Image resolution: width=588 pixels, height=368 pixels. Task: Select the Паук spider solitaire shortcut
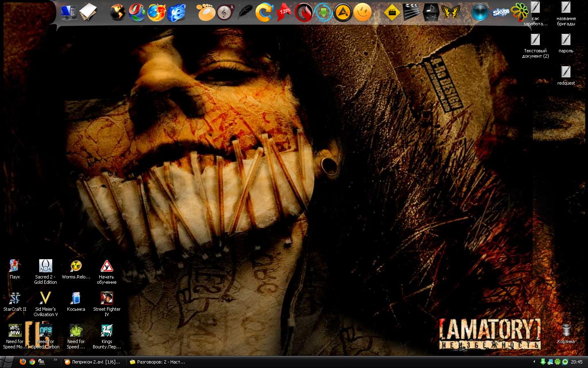pos(15,269)
